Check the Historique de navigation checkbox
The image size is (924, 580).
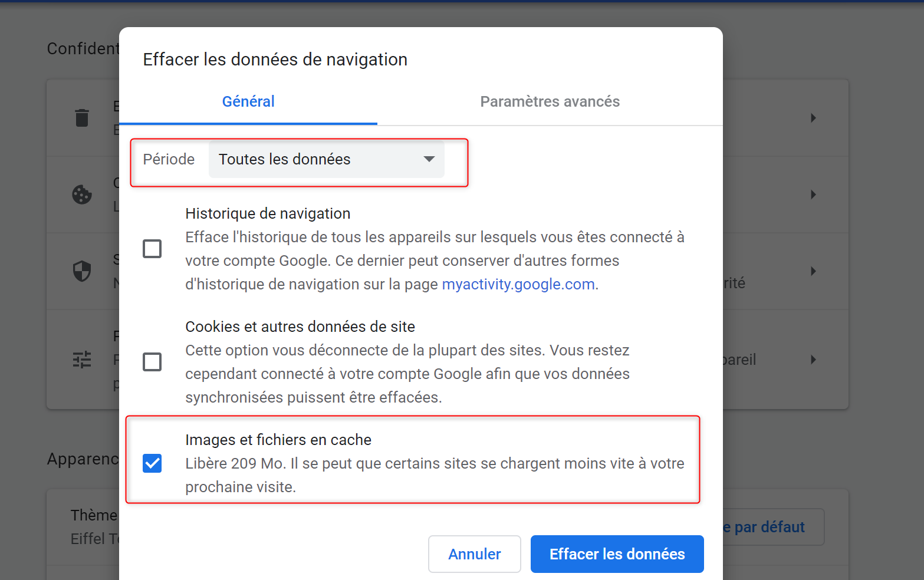tap(152, 249)
